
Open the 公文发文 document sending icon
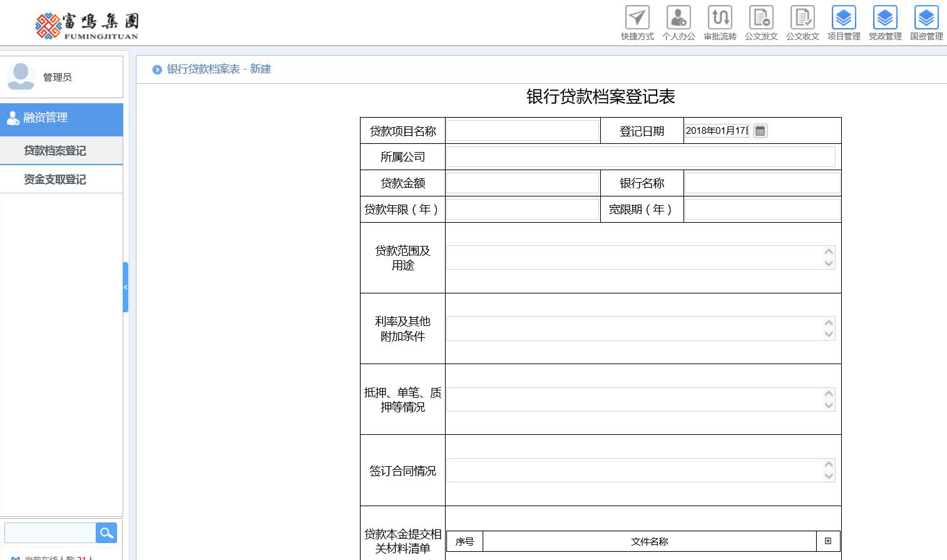[x=761, y=18]
